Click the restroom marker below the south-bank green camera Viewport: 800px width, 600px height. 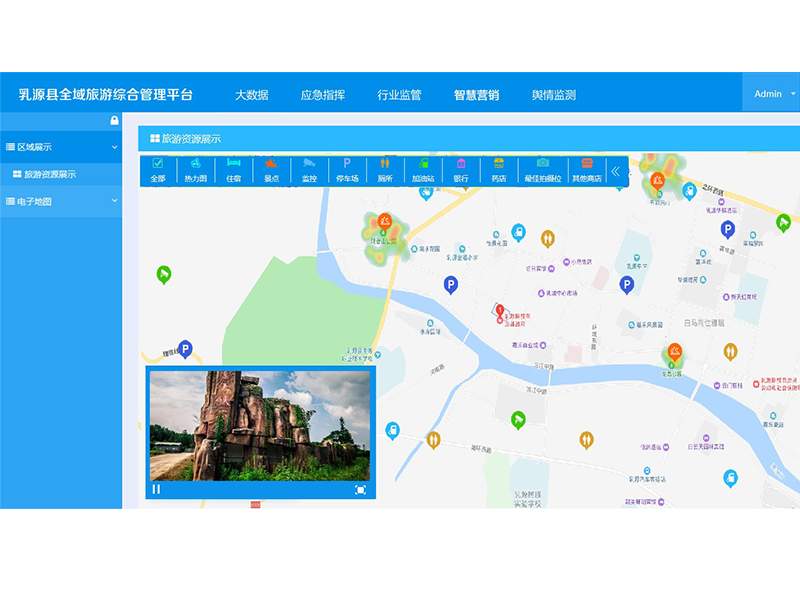coord(586,440)
